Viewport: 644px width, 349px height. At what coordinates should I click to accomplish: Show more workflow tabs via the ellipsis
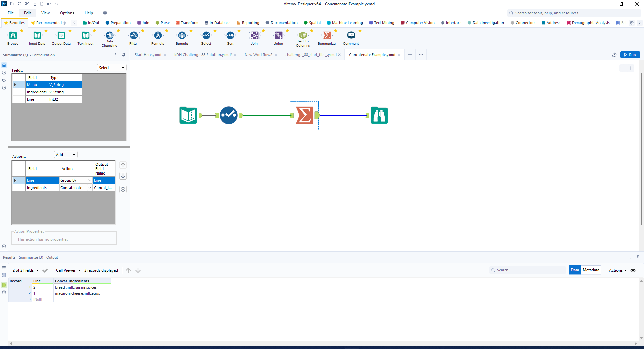(421, 55)
